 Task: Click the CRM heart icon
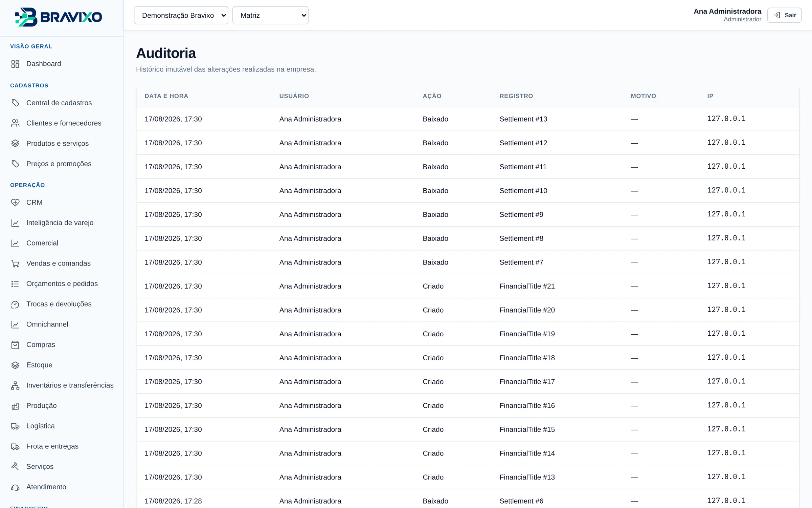[x=15, y=203]
